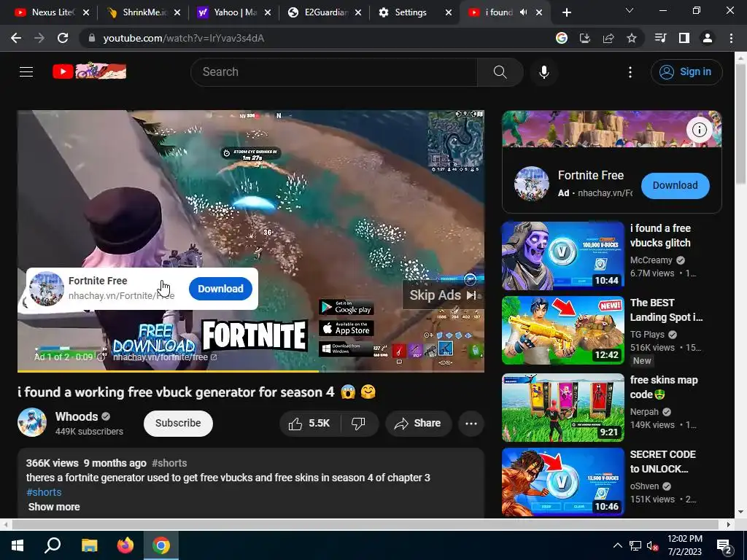This screenshot has height=560, width=747.
Task: Click the grey #shorts hashtag beside upload date
Action: [169, 463]
